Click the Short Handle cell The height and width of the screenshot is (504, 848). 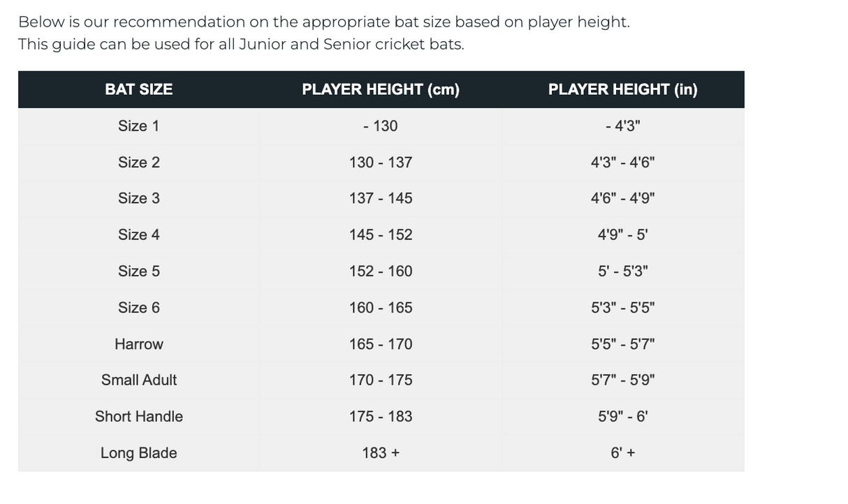[139, 416]
